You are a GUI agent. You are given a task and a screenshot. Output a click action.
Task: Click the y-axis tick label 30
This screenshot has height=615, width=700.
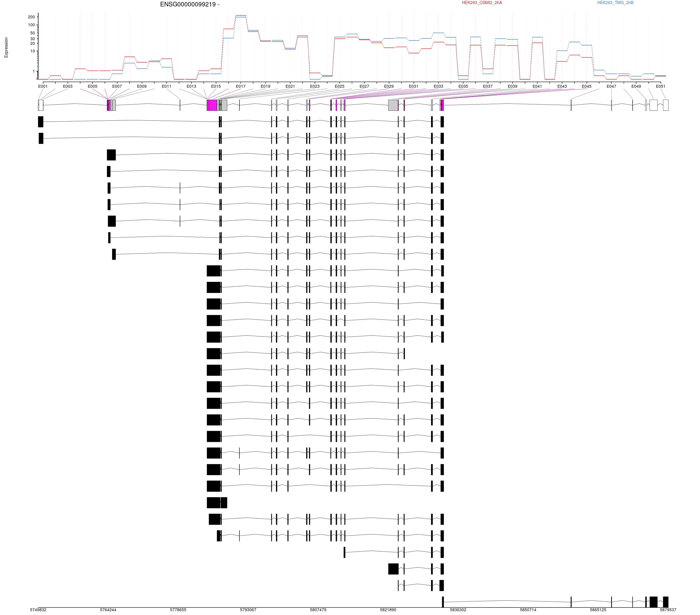pos(33,39)
